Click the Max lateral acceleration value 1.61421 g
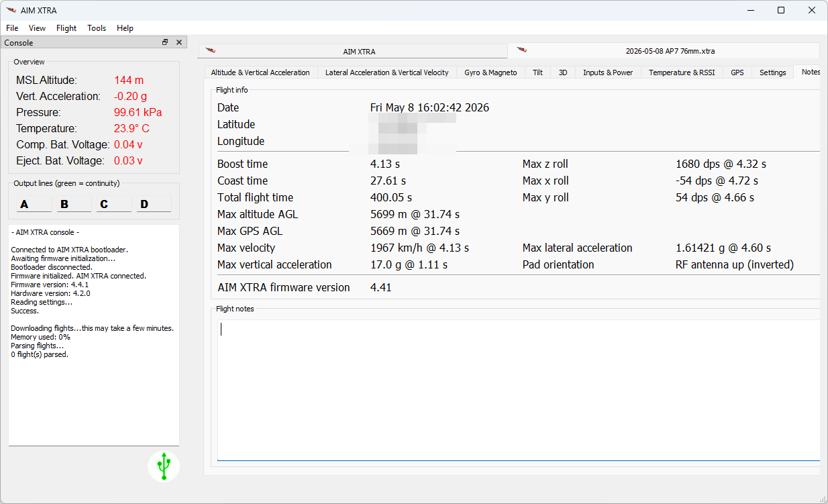 click(x=723, y=248)
